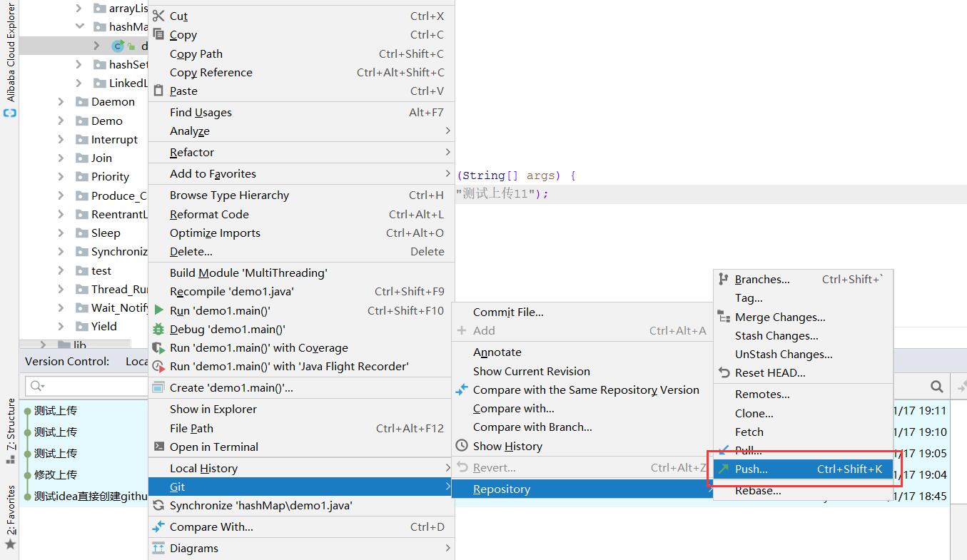Click the Show History clock icon
Viewport: 967px width, 560px height.
coord(462,446)
